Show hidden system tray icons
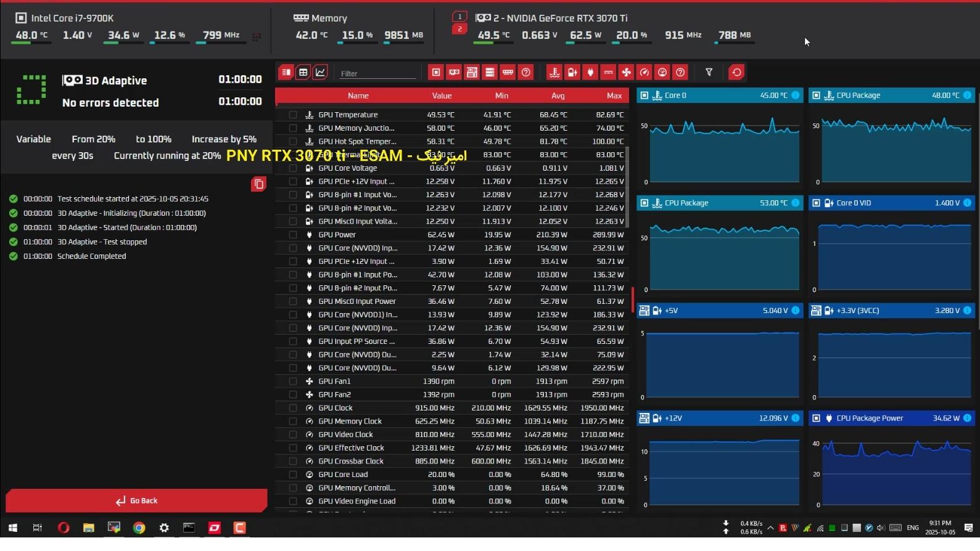980x551 pixels. 770,528
